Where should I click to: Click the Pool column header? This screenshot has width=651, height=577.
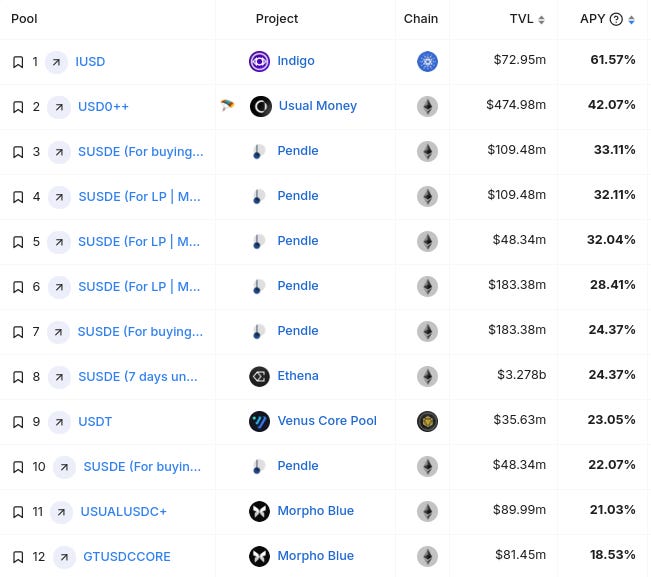(x=24, y=19)
